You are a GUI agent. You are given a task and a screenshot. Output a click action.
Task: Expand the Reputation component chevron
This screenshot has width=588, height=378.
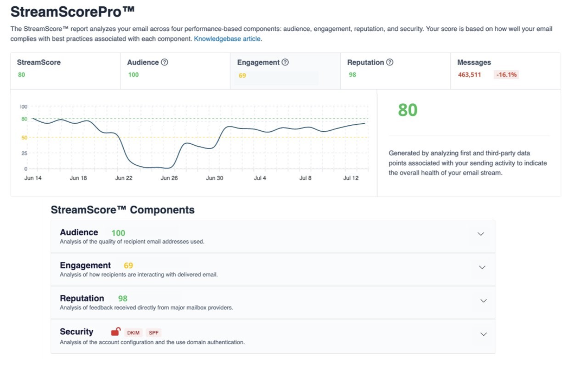pyautogui.click(x=484, y=301)
